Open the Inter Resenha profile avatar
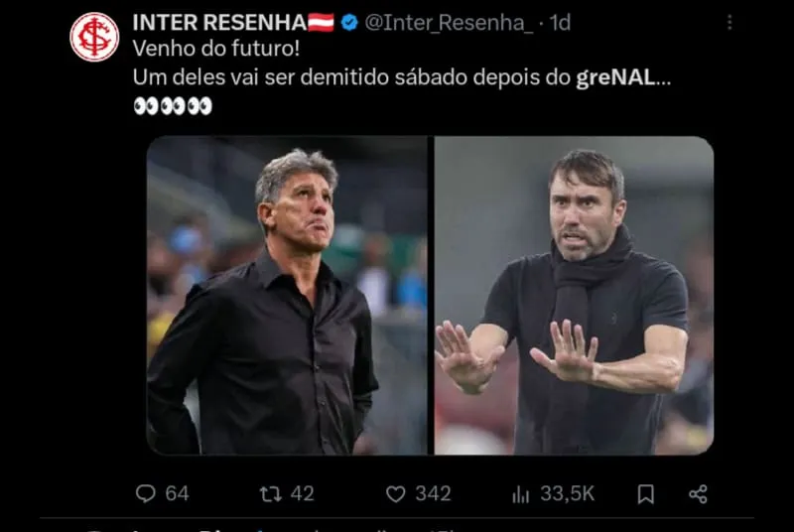The height and width of the screenshot is (532, 794). click(x=94, y=37)
